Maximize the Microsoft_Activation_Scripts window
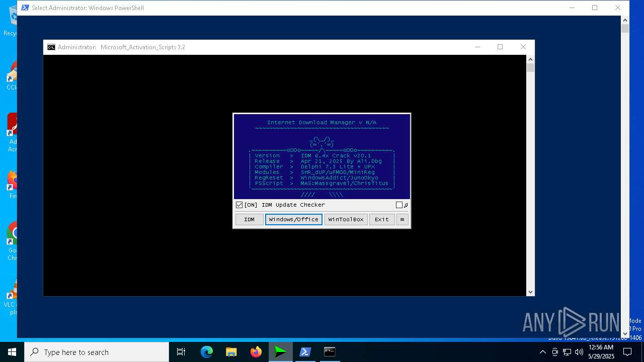 coord(500,47)
